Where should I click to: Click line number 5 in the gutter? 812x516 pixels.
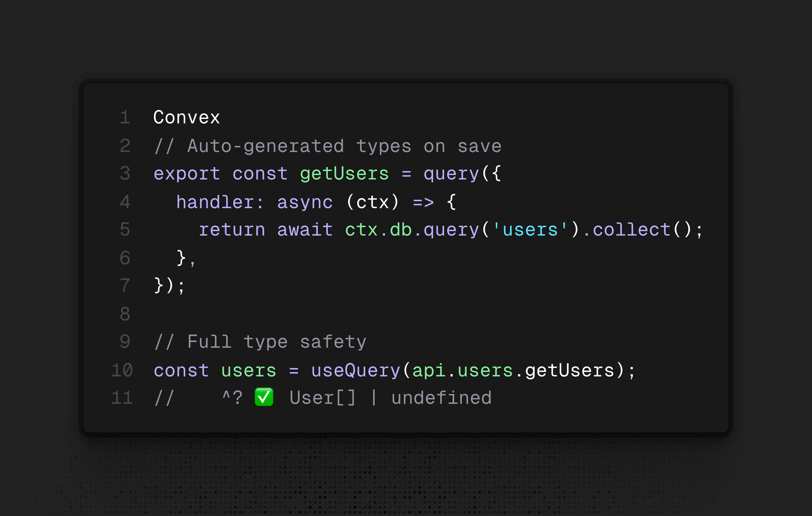click(x=125, y=229)
